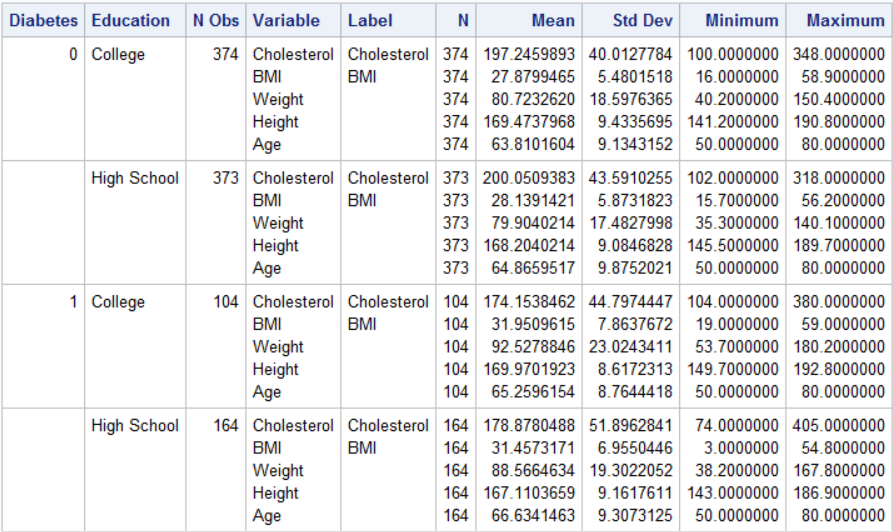The image size is (893, 532).
Task: Click minimum value 40.2000000
Action: (736, 99)
